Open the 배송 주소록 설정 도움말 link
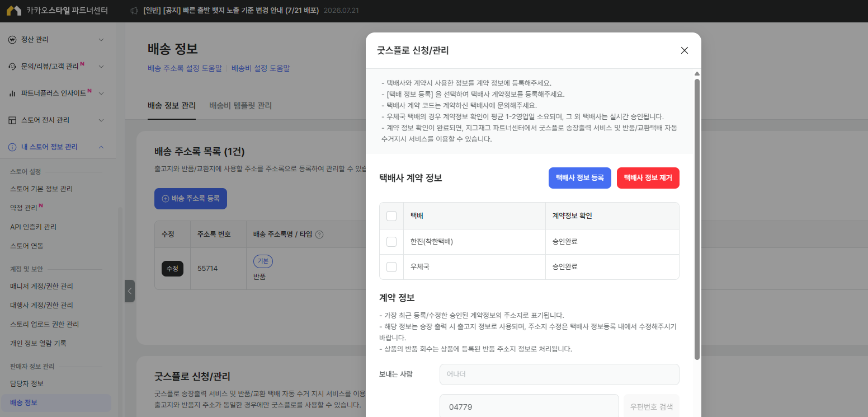Screen dimensions: 868x417 point(185,68)
